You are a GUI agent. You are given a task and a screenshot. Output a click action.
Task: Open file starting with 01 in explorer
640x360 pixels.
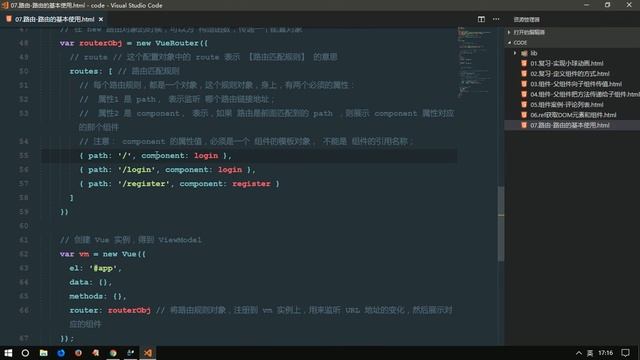pyautogui.click(x=567, y=63)
